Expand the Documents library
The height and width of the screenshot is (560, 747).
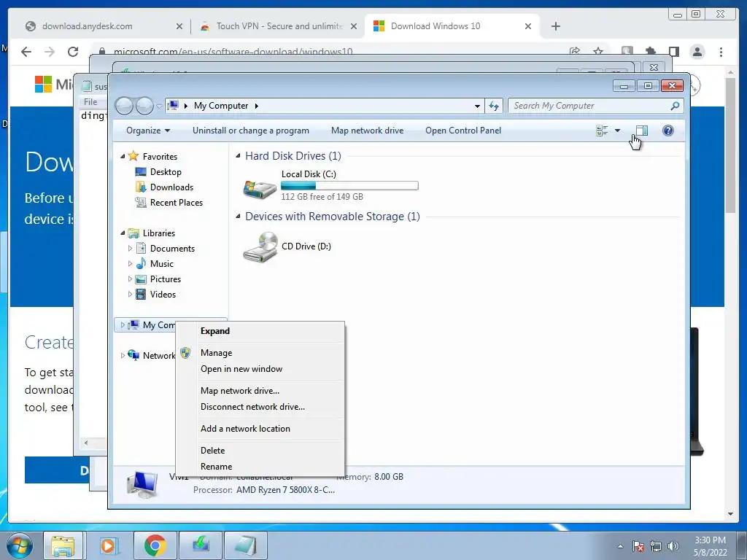tap(130, 248)
